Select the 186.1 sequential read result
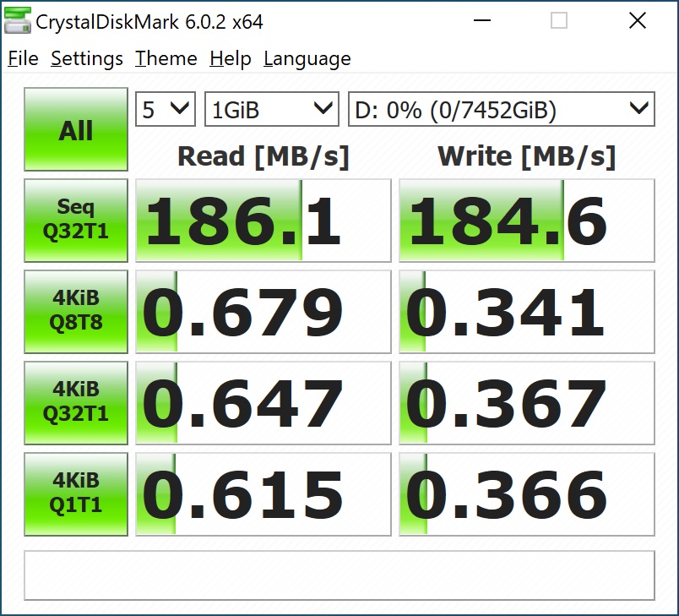Screen dimensions: 679x616 point(263,221)
